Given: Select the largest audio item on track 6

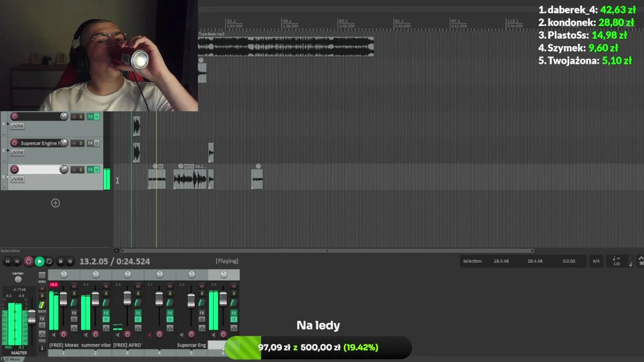Looking at the screenshot, I should [190, 179].
